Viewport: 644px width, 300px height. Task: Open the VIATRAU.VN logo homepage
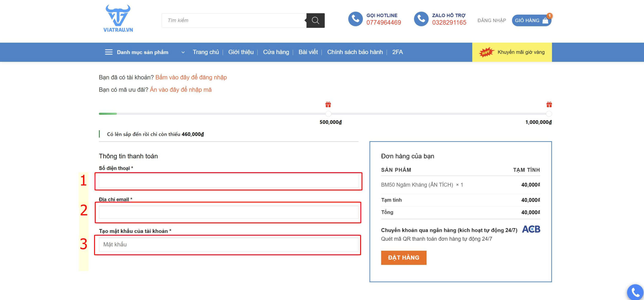pyautogui.click(x=118, y=18)
